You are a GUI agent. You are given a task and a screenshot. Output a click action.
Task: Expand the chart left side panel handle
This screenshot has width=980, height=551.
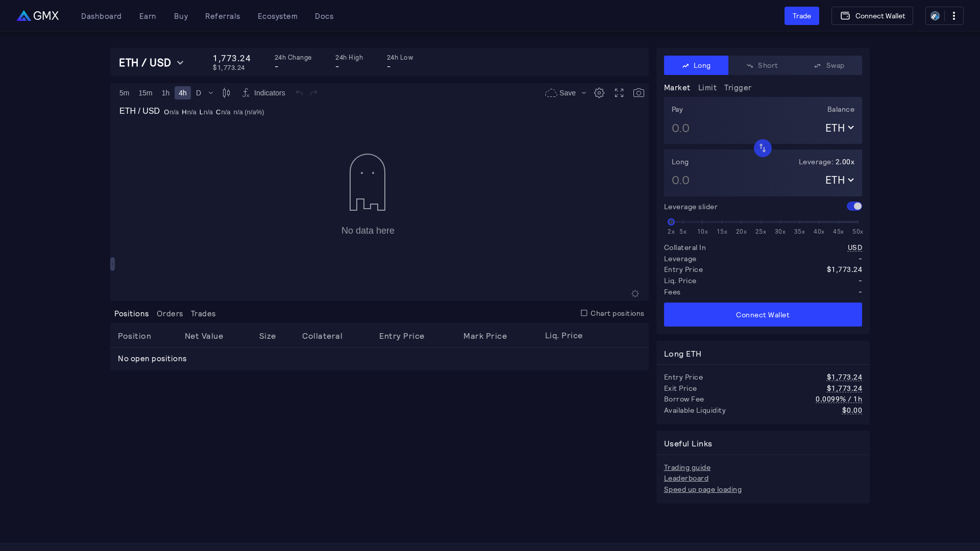pyautogui.click(x=112, y=264)
